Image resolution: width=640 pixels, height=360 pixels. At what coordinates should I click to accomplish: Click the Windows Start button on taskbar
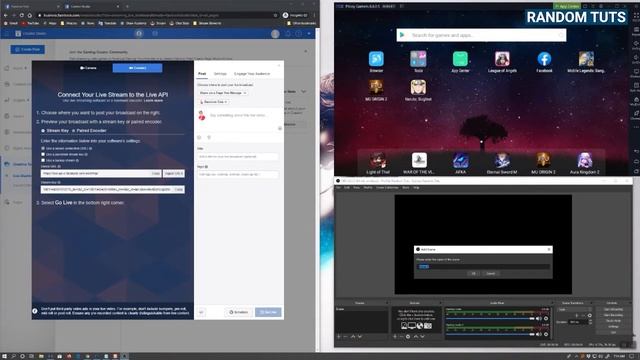click(4, 356)
